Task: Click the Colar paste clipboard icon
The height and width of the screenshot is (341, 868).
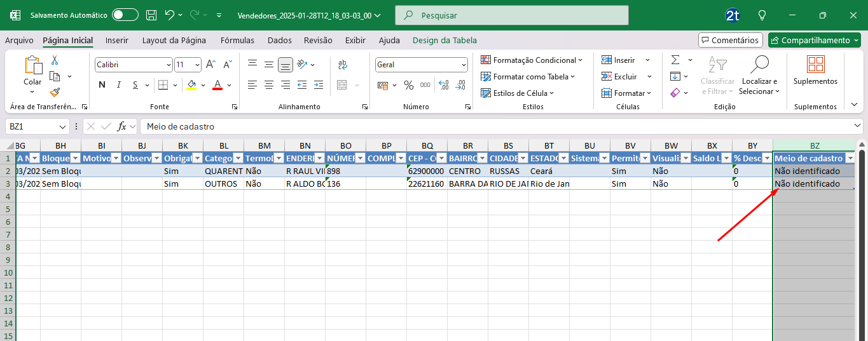Action: (x=32, y=66)
